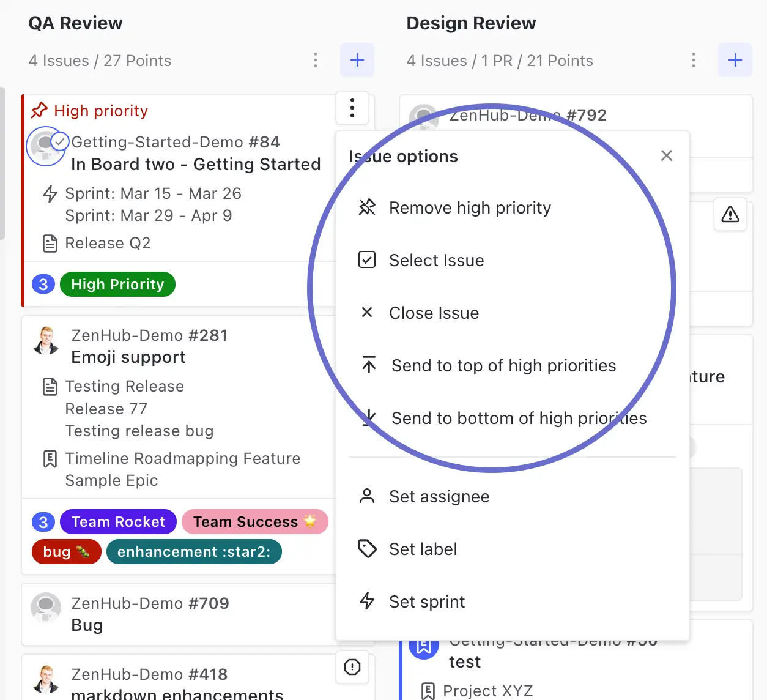
Task: Click Timeline Roadmapping Feature epic
Action: (183, 459)
